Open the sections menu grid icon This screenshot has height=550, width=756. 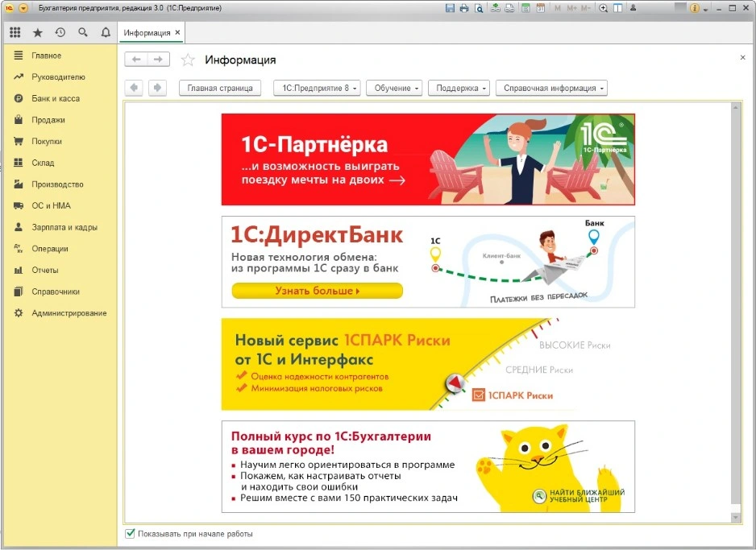[x=15, y=33]
